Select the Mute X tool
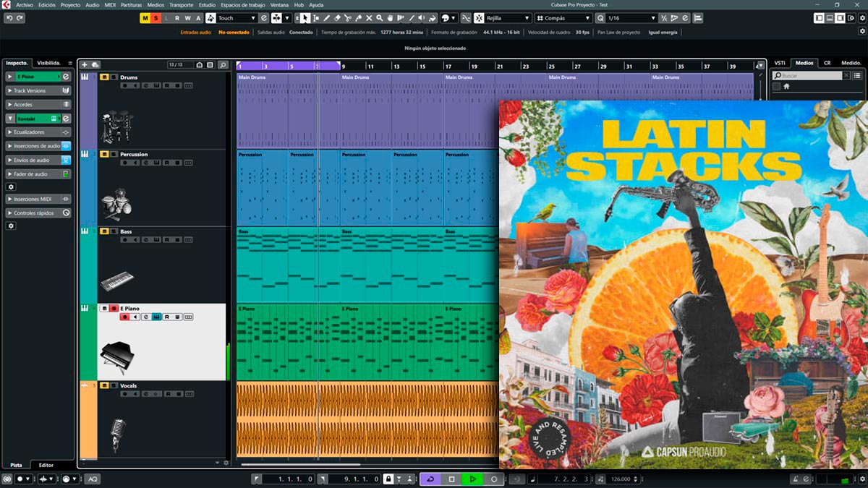This screenshot has height=488, width=868. tap(370, 18)
